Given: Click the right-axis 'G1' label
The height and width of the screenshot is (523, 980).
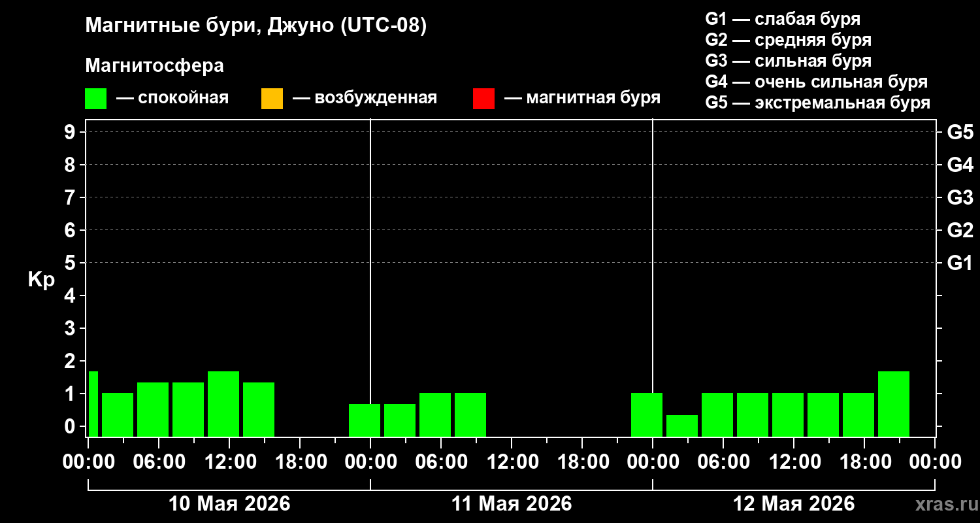Looking at the screenshot, I should (960, 263).
